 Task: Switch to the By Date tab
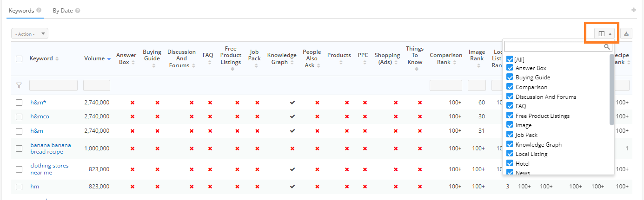tap(63, 11)
